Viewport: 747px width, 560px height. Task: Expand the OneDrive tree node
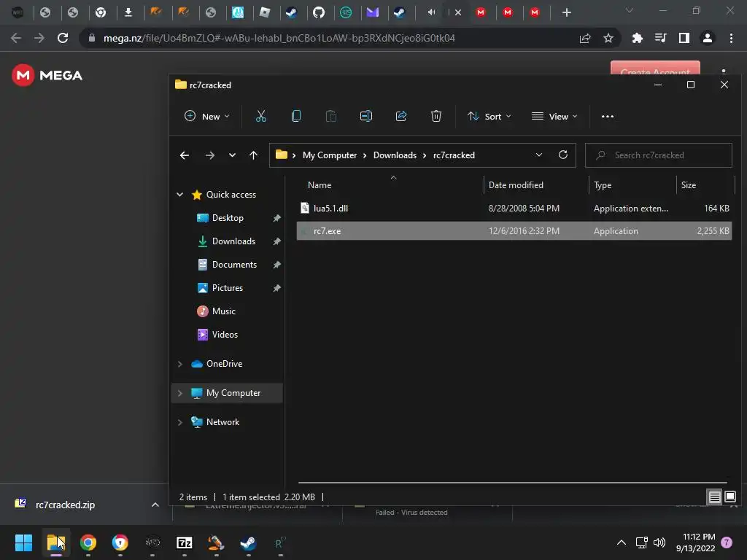coord(179,364)
